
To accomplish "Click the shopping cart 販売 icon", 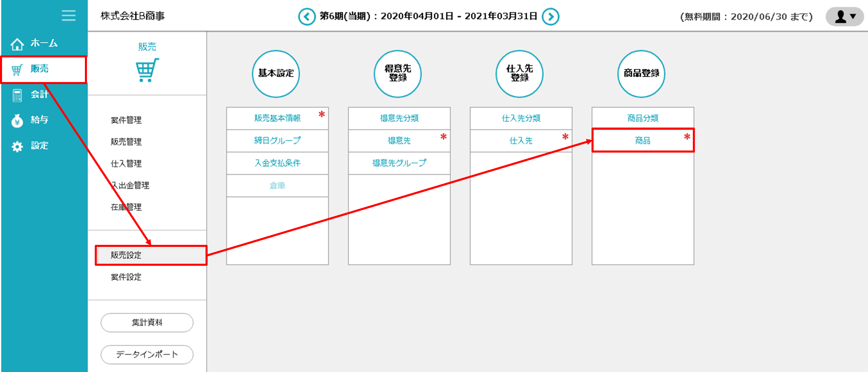I will click(147, 70).
